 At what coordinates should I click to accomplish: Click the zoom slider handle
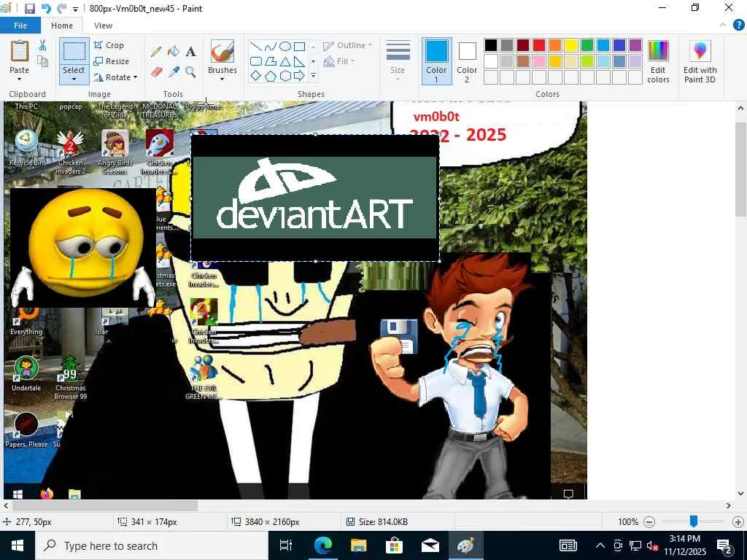tap(694, 521)
